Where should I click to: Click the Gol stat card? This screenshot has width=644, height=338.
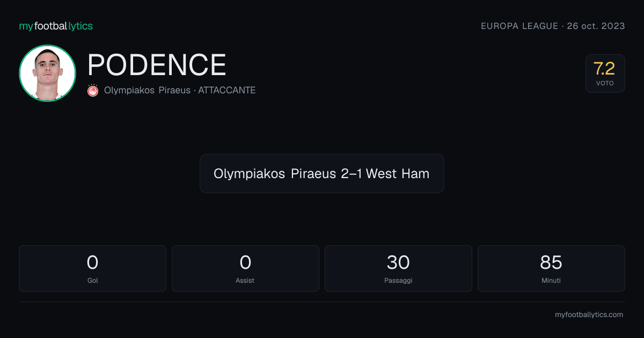92,268
